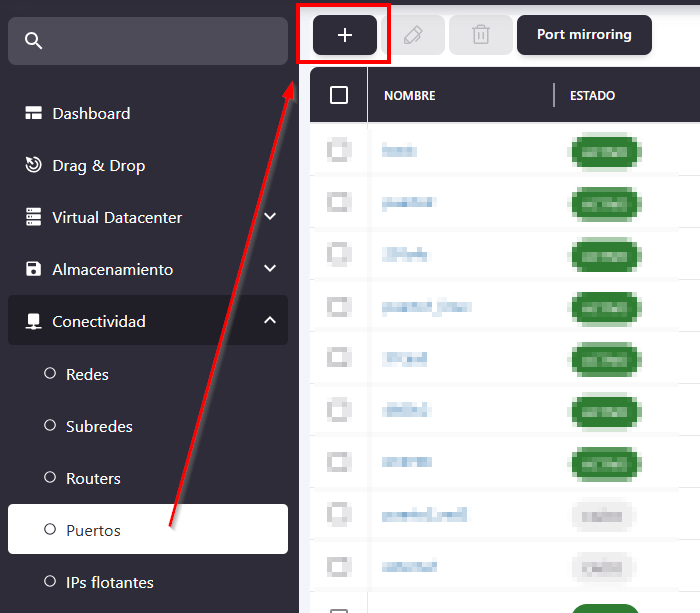This screenshot has height=613, width=700.
Task: Click the Almacenamiento disk icon
Action: 34,270
